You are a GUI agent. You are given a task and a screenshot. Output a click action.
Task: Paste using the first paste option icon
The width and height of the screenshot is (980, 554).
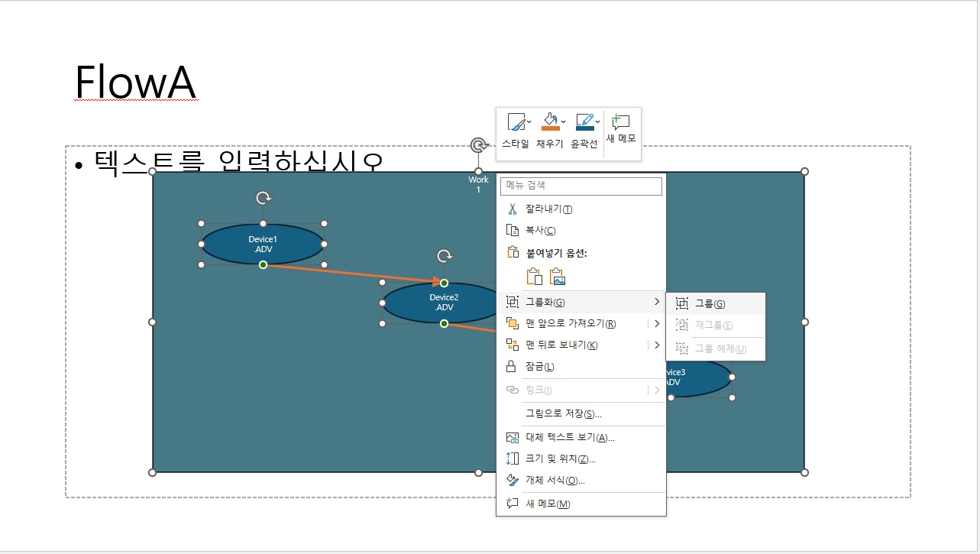point(535,277)
